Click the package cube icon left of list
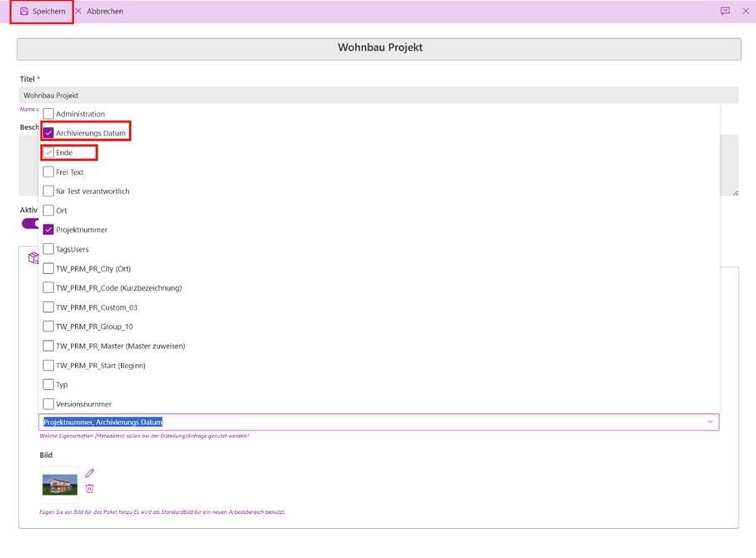The image size is (756, 558). tap(33, 258)
